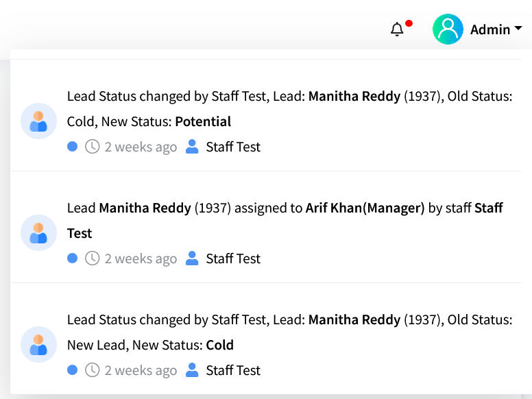
Task: Click blue unread dot on Potential notification
Action: (x=73, y=147)
